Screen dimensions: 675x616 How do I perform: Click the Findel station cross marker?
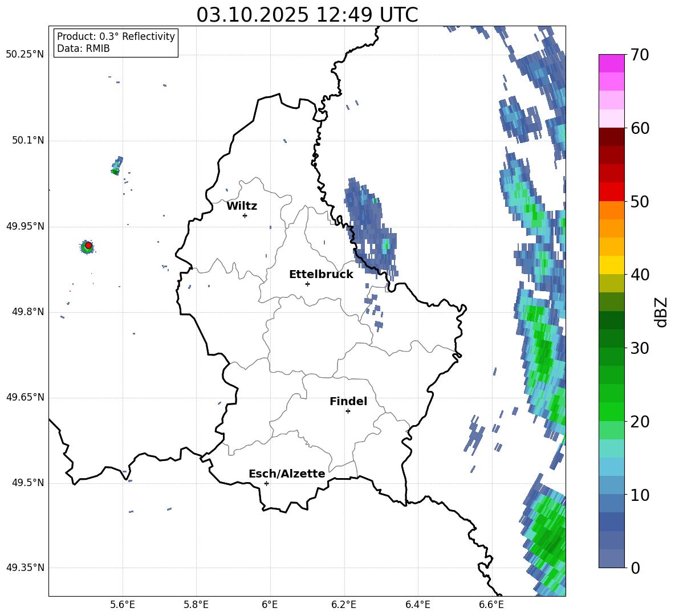348,411
